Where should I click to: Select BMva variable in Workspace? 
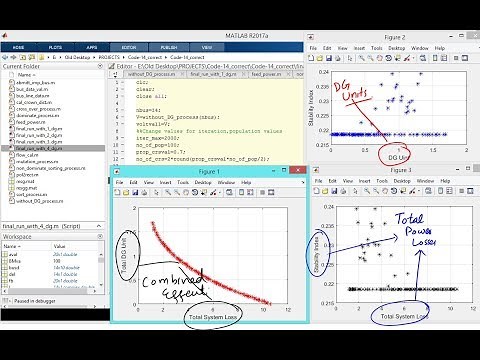point(15,261)
